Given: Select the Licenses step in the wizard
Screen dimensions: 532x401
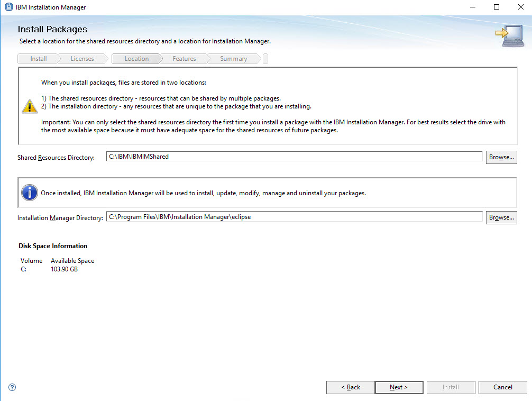Looking at the screenshot, I should [82, 58].
